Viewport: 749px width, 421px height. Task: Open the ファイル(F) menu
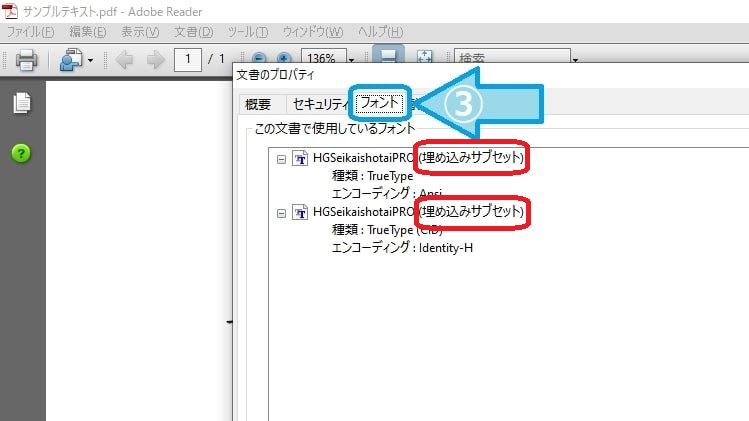(31, 32)
